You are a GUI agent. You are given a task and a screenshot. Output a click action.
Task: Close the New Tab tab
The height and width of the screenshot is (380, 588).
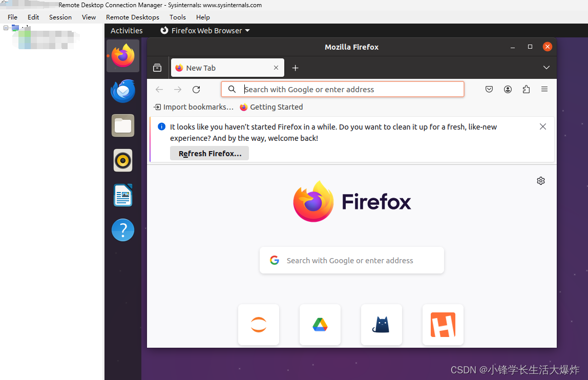coord(276,68)
